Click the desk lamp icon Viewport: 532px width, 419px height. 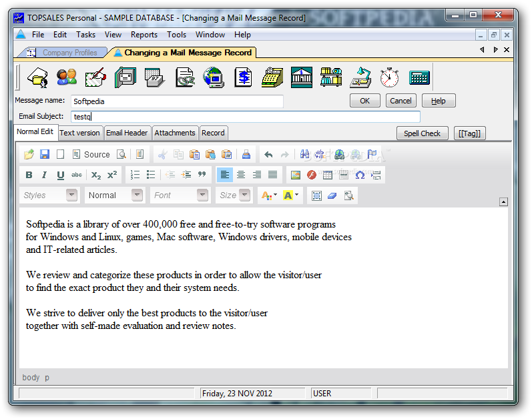(360, 77)
